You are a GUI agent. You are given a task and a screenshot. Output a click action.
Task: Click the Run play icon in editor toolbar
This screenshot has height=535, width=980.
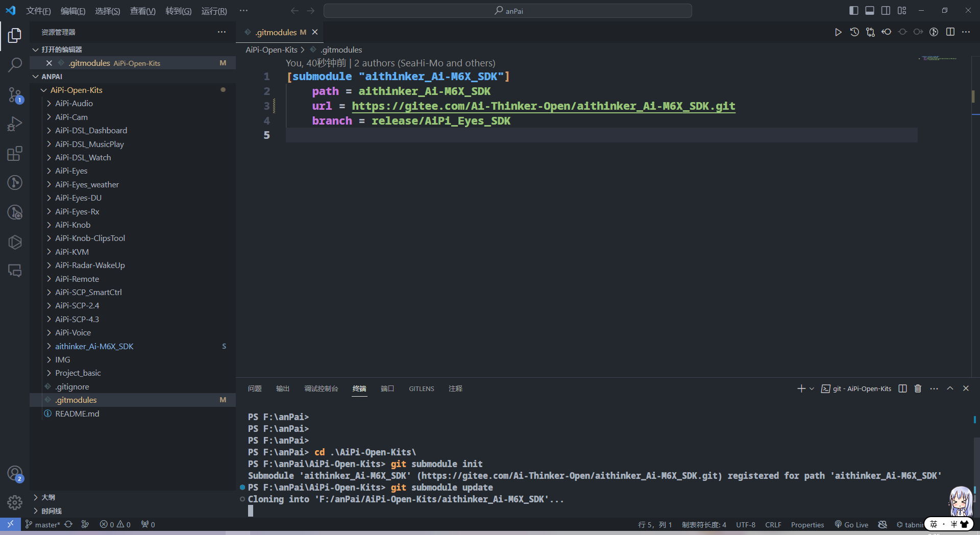[838, 32]
